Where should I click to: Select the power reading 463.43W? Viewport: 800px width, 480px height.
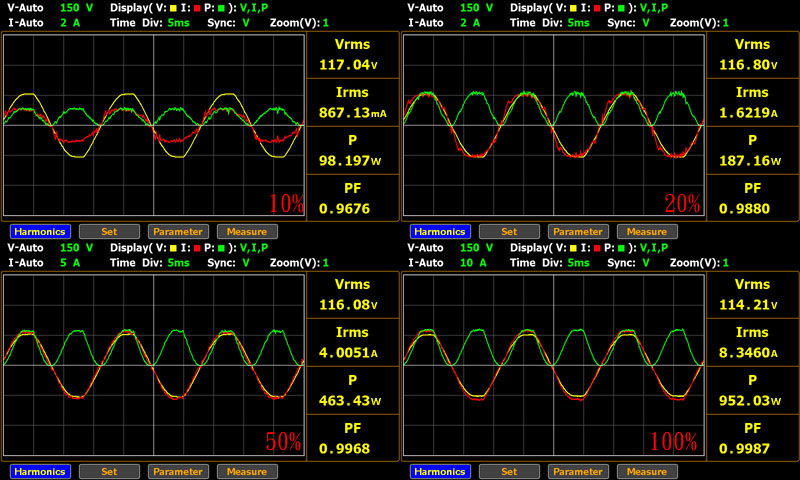[350, 400]
